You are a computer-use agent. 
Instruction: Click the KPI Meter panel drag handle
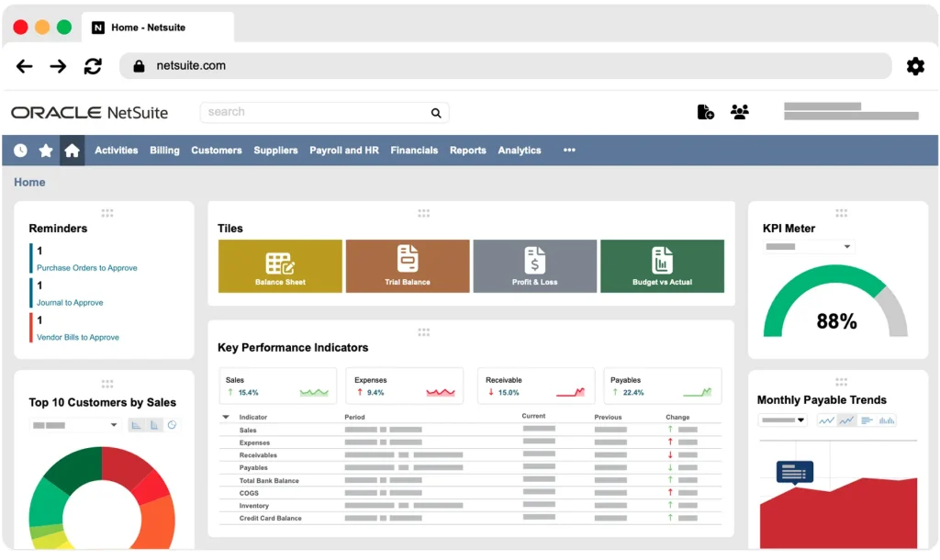841,213
